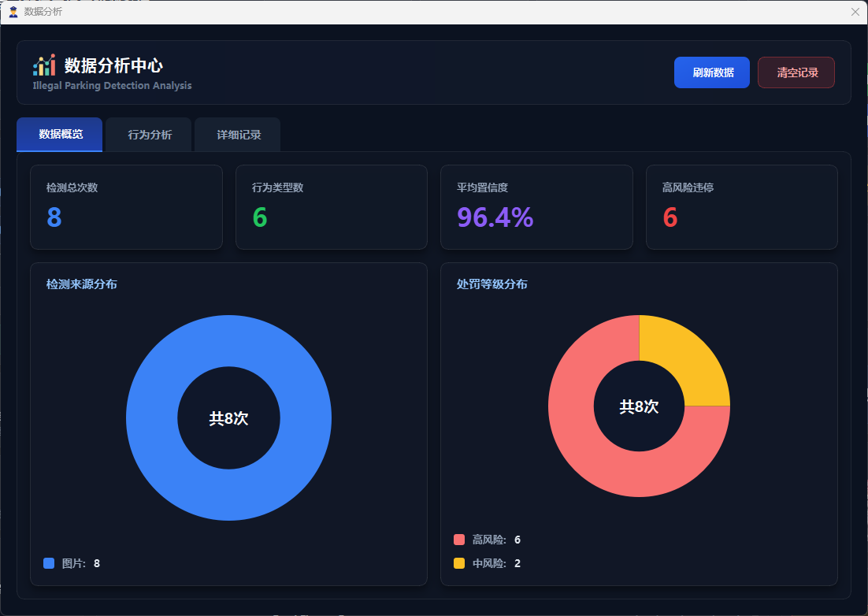The height and width of the screenshot is (616, 868).
Task: Click the 检测来源分布 panel title
Action: coord(82,284)
